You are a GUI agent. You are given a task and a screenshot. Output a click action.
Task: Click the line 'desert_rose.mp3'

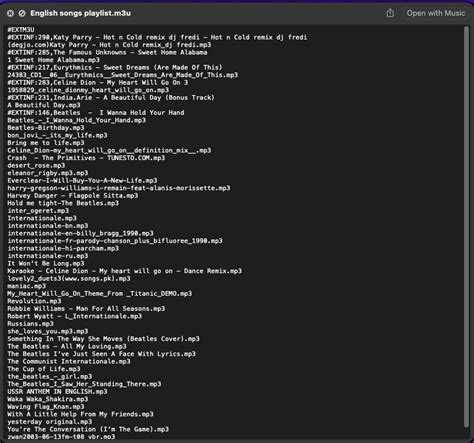pyautogui.click(x=36, y=165)
